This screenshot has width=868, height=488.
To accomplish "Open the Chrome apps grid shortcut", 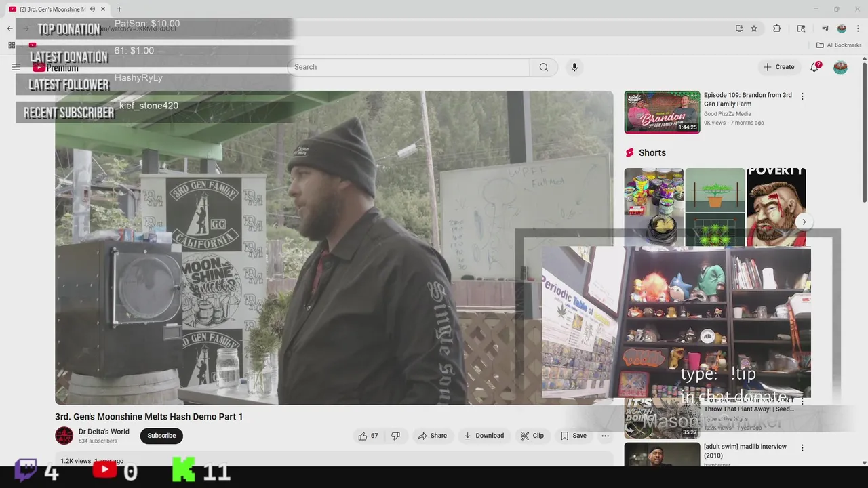I will [x=12, y=45].
